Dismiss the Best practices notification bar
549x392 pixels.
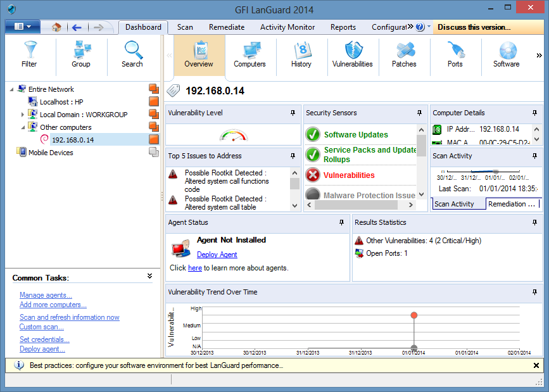536,365
